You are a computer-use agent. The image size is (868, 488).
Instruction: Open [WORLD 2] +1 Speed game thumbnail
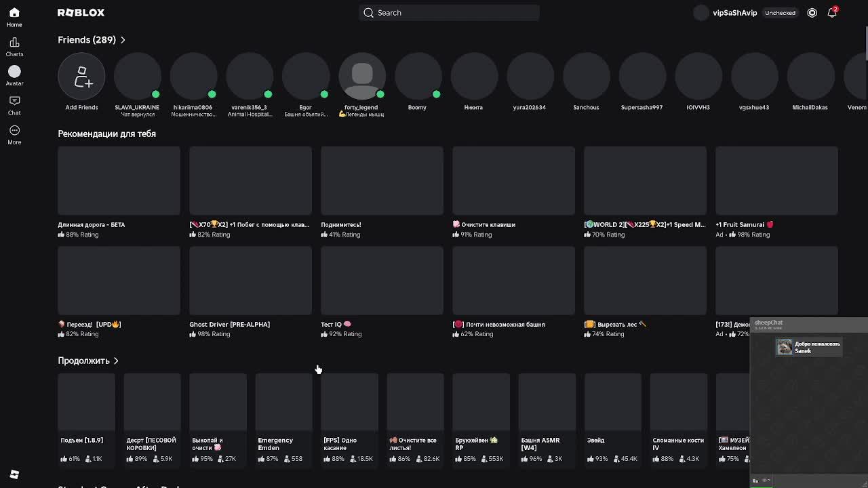click(645, 180)
